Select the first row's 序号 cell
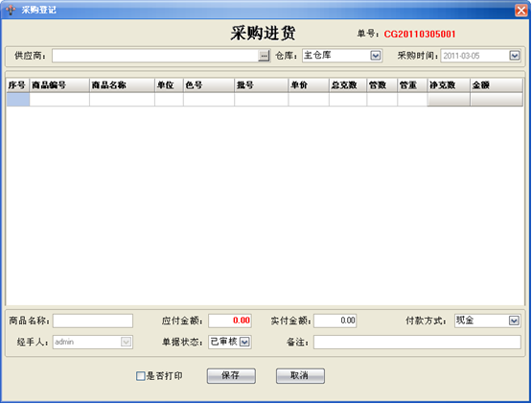This screenshot has height=404, width=532. tap(18, 100)
